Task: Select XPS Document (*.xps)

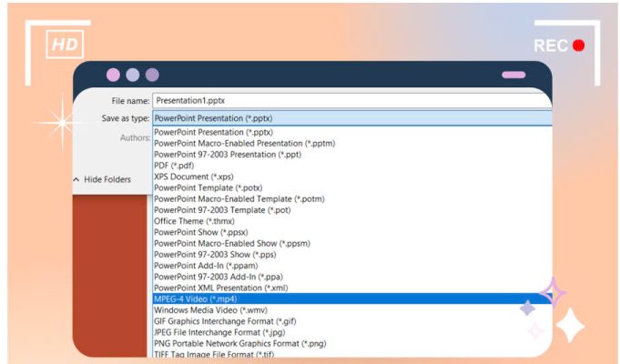Action: [x=352, y=177]
